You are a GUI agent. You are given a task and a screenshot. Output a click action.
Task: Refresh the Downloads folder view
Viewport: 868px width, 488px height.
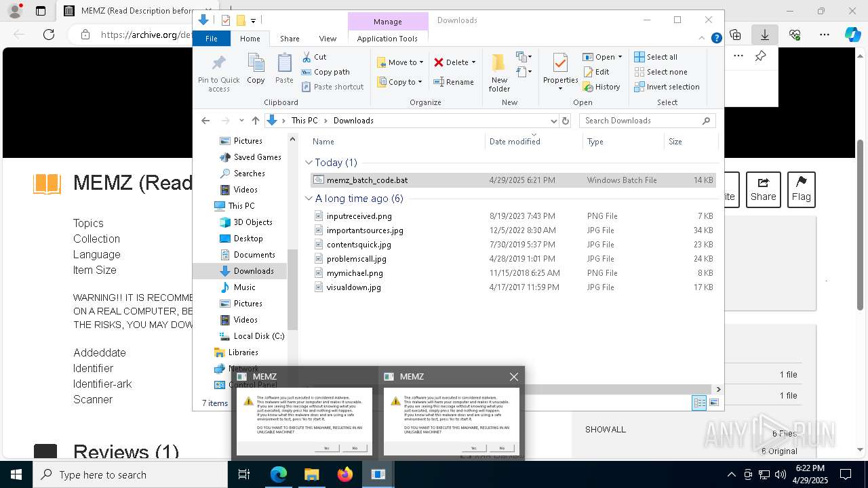tap(566, 121)
